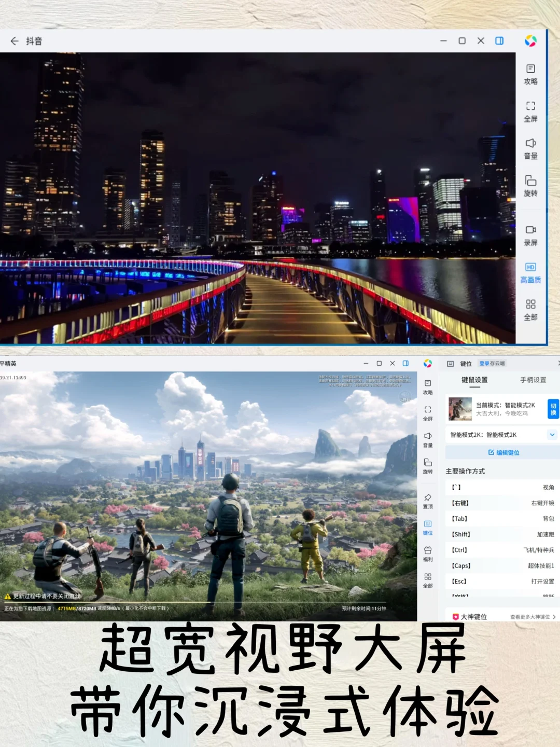Viewport: 560px width, 747px height.
Task: Click the back arrow in the Douyin window
Action: pos(15,41)
